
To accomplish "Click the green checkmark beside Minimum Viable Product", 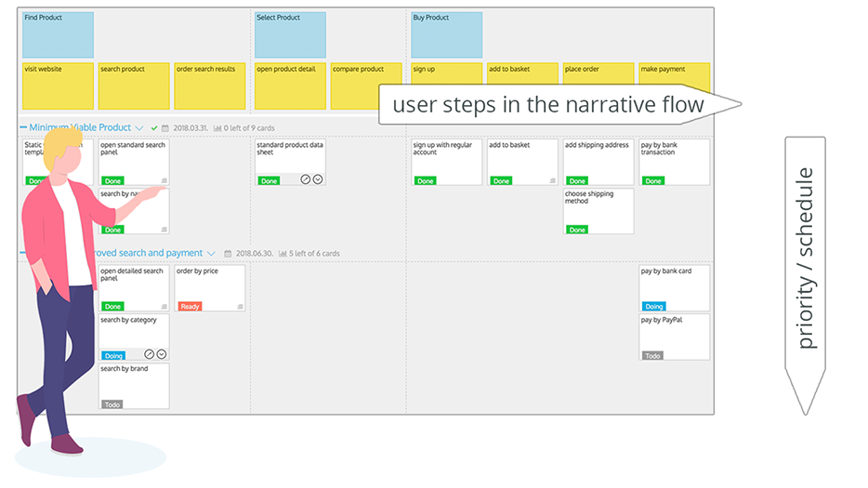I will click(154, 128).
